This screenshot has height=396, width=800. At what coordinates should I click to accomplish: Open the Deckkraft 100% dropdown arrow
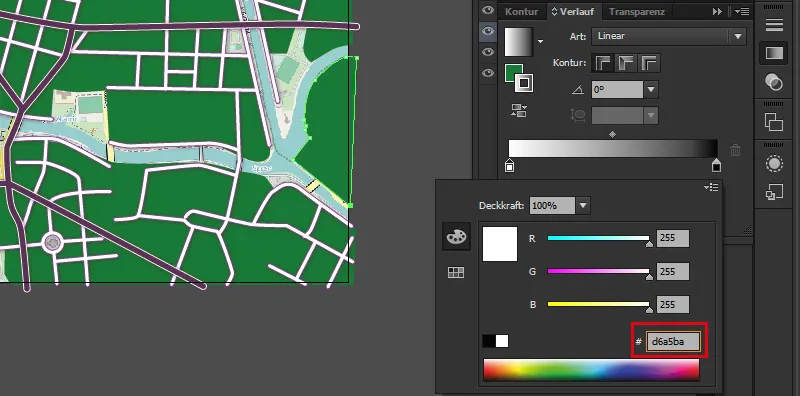tap(583, 206)
